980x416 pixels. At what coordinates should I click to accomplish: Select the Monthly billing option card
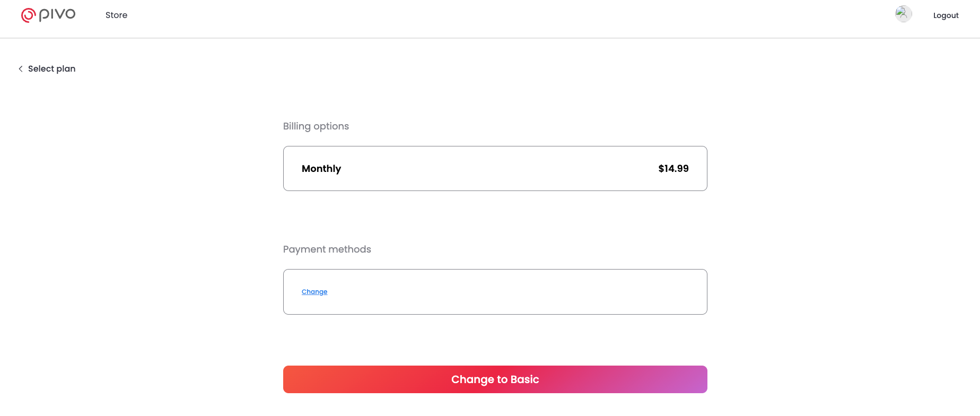[495, 169]
